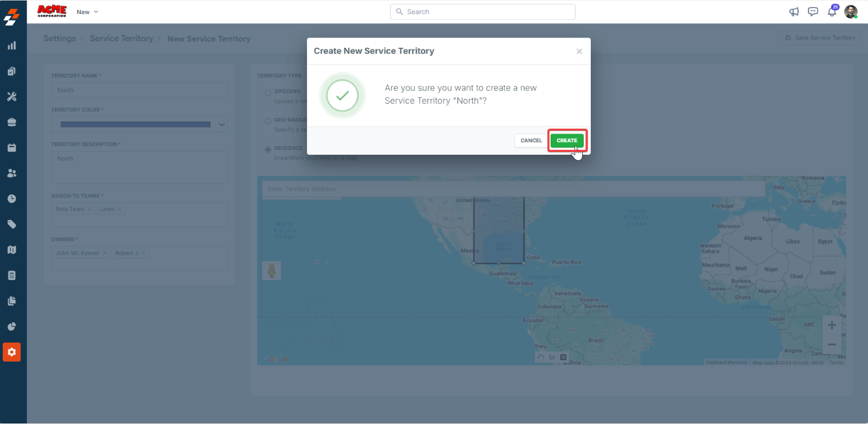Viewport: 868px width, 424px height.
Task: Open the briefcase icon in sidebar
Action: [x=12, y=122]
